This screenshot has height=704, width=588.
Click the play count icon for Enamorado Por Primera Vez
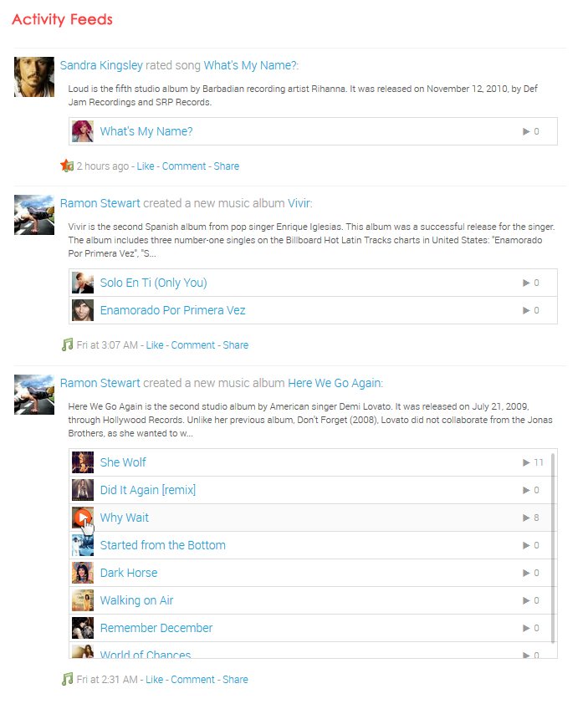(526, 310)
